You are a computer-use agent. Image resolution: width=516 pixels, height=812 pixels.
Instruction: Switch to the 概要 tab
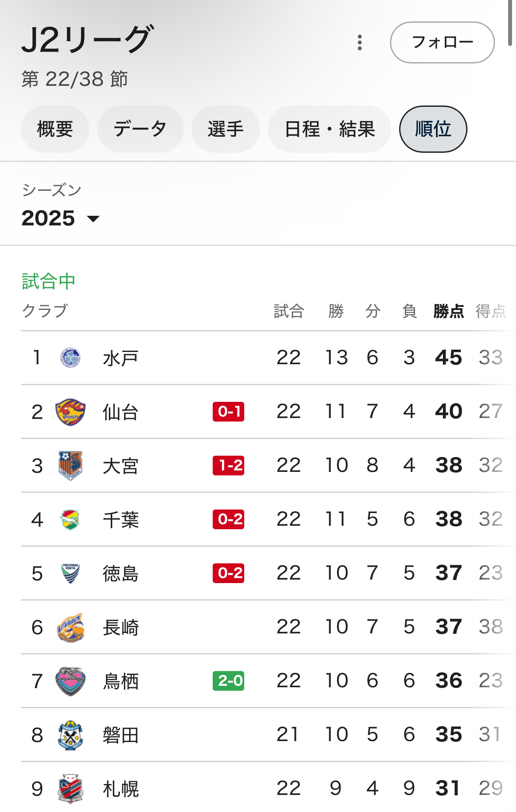55,129
